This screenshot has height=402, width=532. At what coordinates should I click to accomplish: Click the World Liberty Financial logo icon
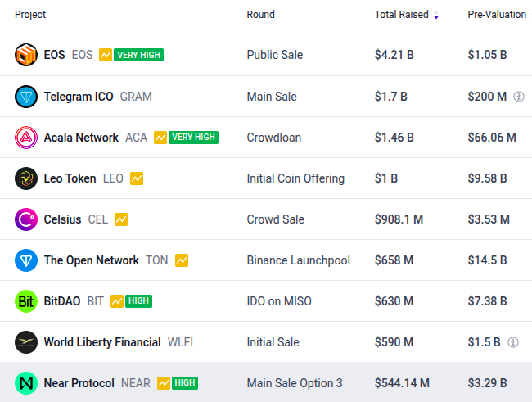tap(26, 342)
